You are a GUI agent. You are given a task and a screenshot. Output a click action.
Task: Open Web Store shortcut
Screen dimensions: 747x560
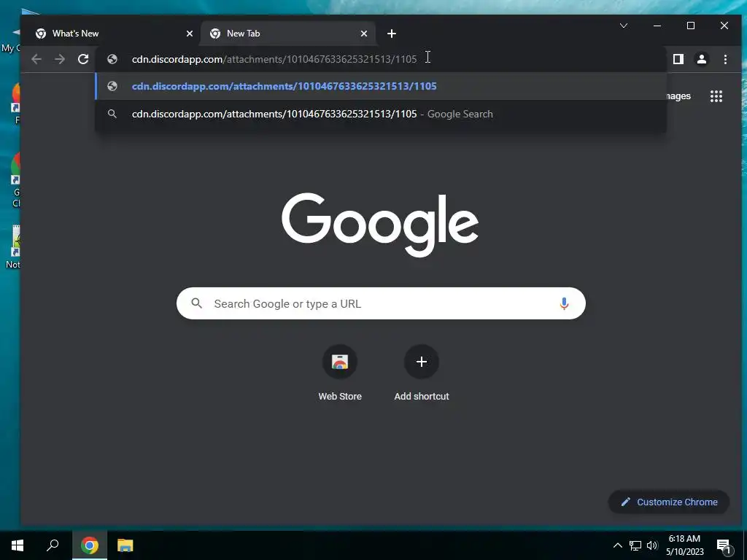pyautogui.click(x=340, y=373)
